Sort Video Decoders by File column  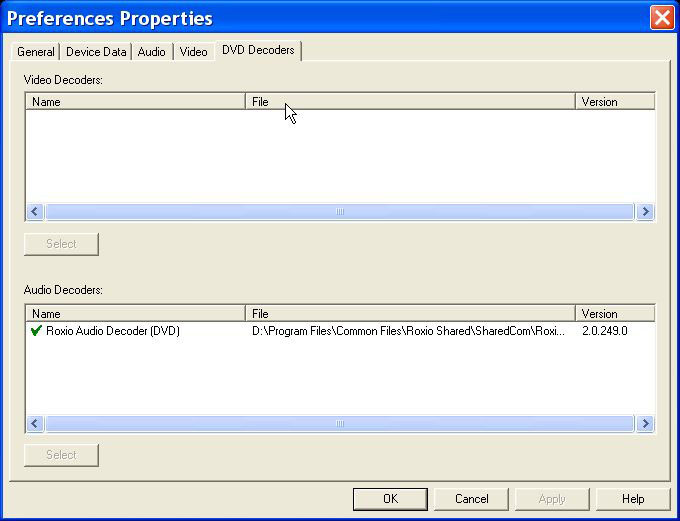(x=410, y=102)
